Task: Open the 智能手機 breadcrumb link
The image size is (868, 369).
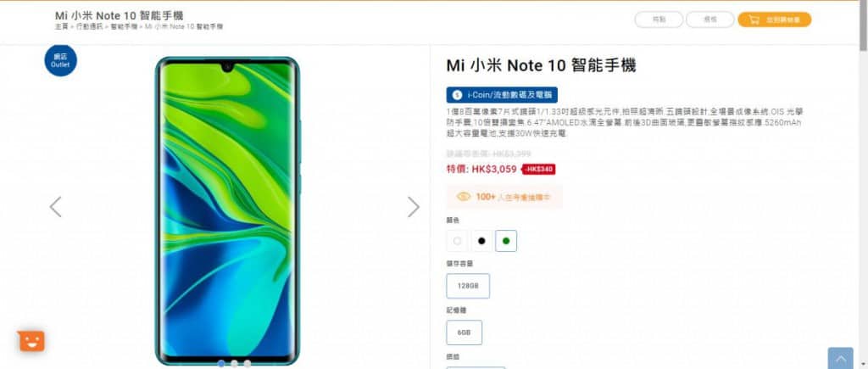Action: tap(124, 26)
